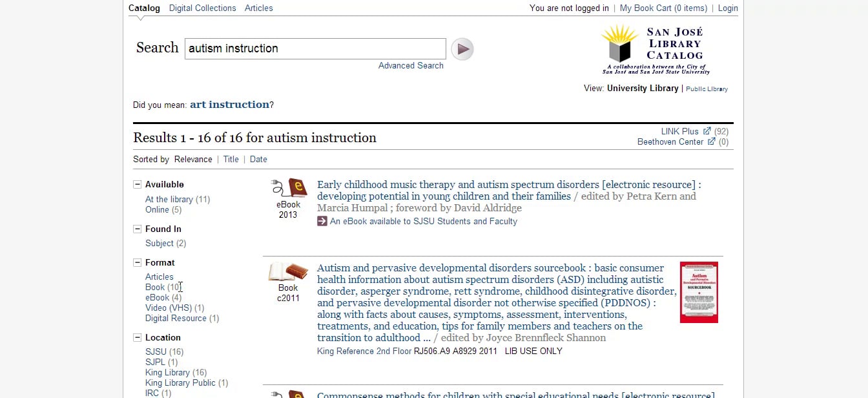Click the search go arrow button
The image size is (868, 398).
point(462,49)
